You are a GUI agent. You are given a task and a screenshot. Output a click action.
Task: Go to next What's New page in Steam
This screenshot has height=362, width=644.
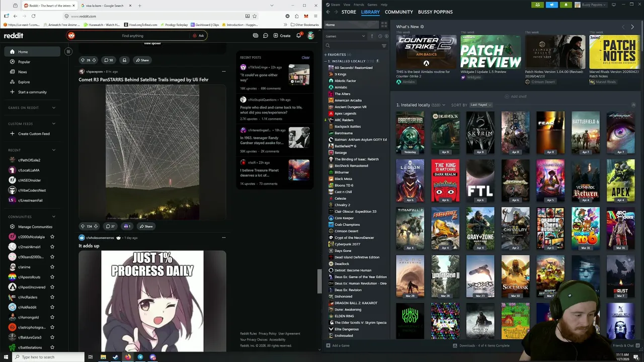tap(632, 27)
